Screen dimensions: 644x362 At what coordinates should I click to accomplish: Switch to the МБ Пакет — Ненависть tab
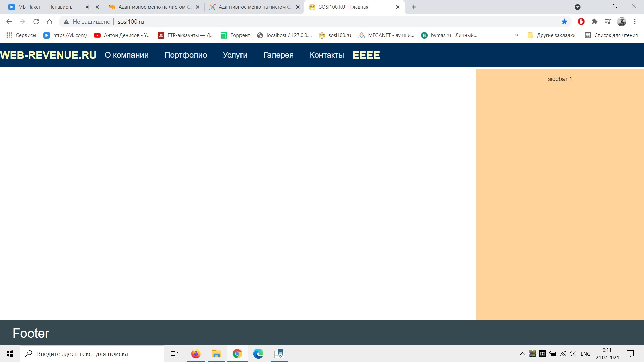[45, 7]
